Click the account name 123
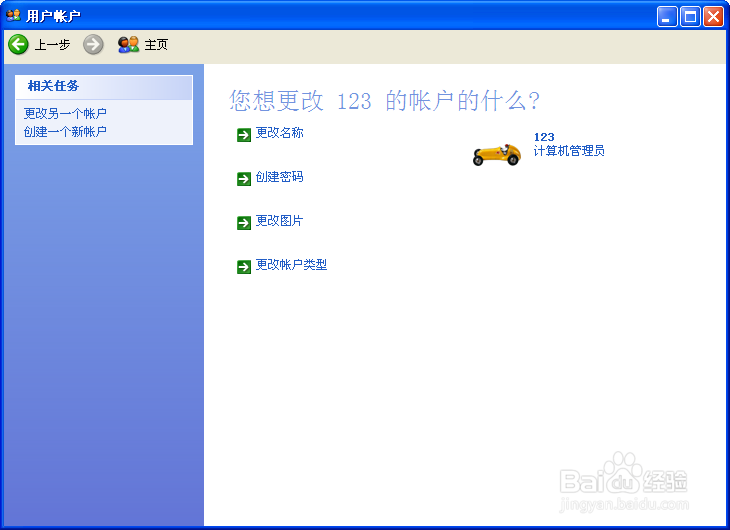 click(x=544, y=137)
